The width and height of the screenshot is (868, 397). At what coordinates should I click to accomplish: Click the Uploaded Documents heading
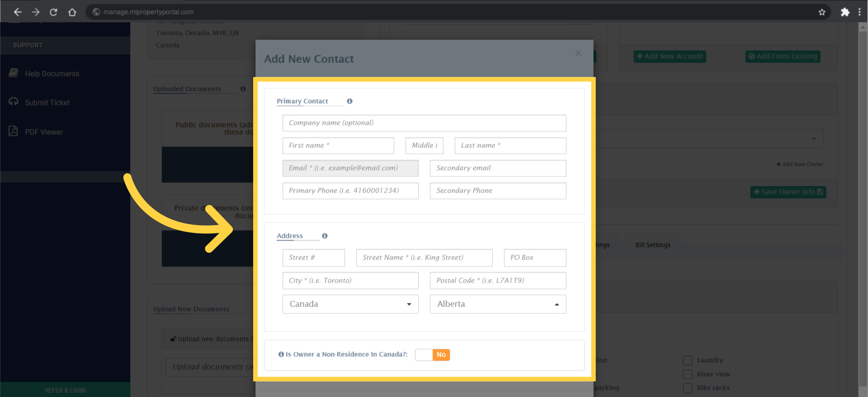187,89
